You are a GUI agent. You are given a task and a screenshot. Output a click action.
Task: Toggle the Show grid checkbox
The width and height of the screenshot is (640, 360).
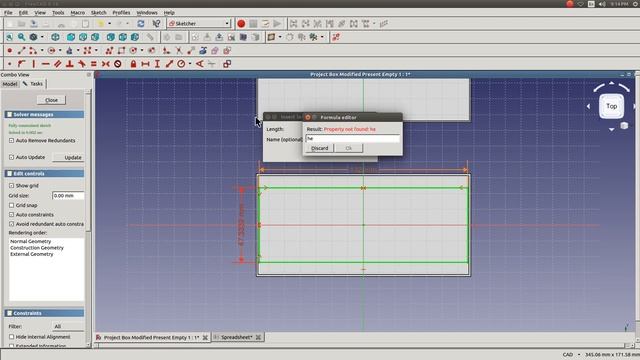click(x=11, y=185)
